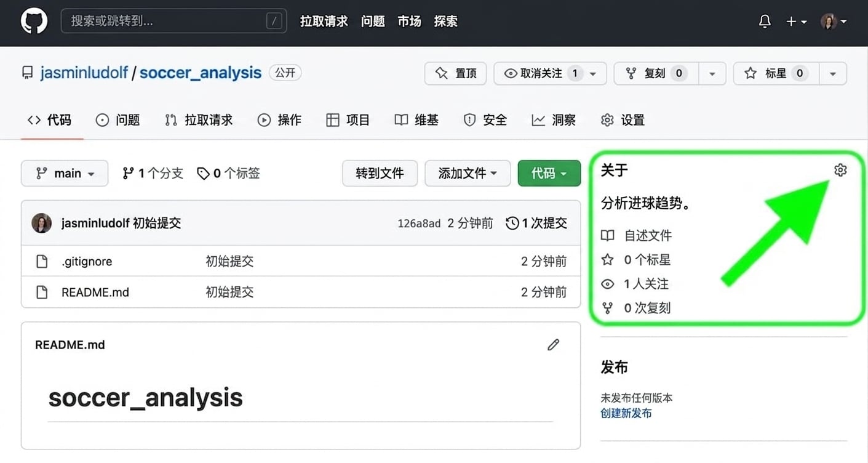The image size is (868, 463).
Task: Open README.md row's 初始提交 commit message
Action: coord(229,292)
